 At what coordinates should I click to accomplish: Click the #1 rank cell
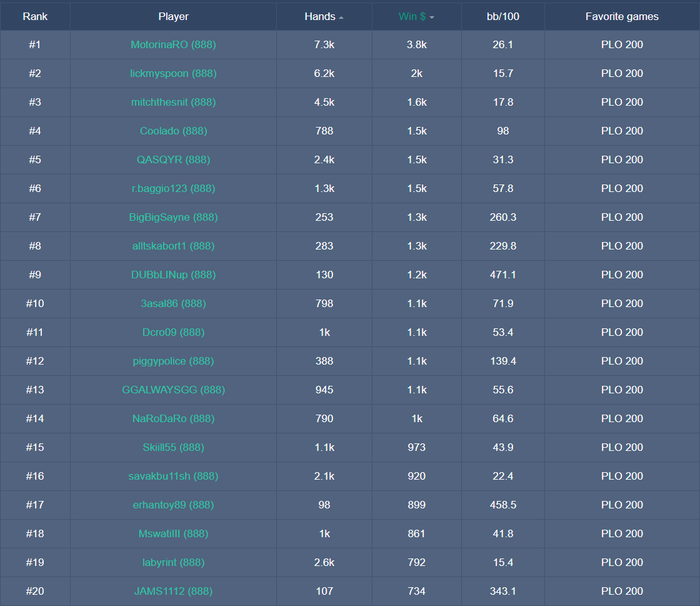pos(35,45)
